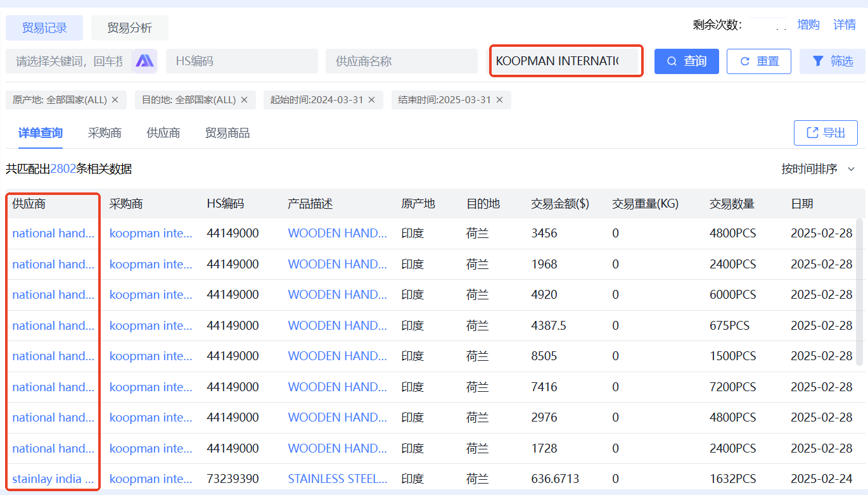Viewport: 868px width, 495px height.
Task: Open koopman inte buyer in 8505 row
Action: [x=151, y=356]
